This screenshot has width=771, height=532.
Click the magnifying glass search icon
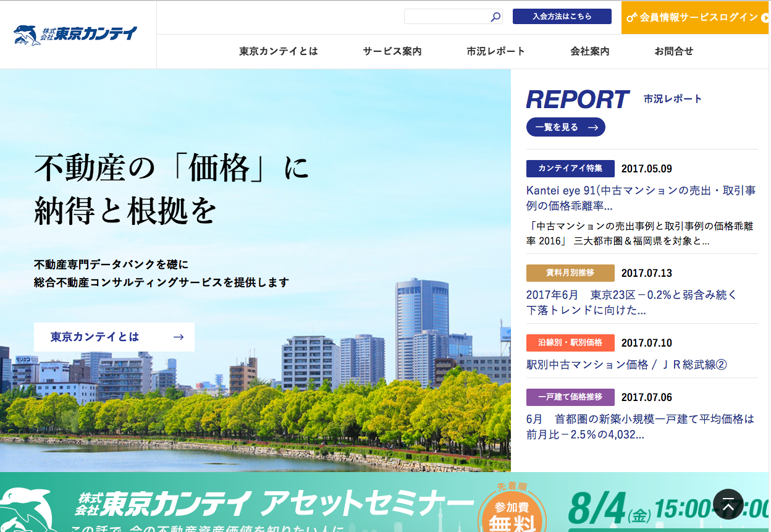click(495, 17)
